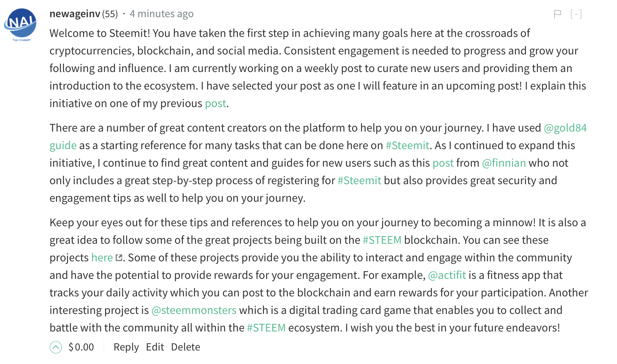Select the #STEEM hashtag before "blockchain"
This screenshot has height=364, width=617.
point(382,240)
